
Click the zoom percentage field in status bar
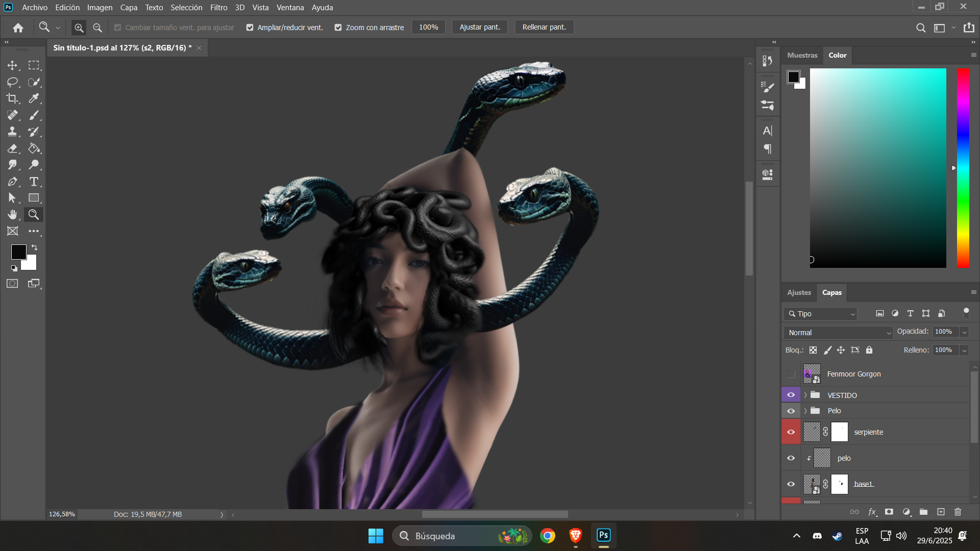62,514
